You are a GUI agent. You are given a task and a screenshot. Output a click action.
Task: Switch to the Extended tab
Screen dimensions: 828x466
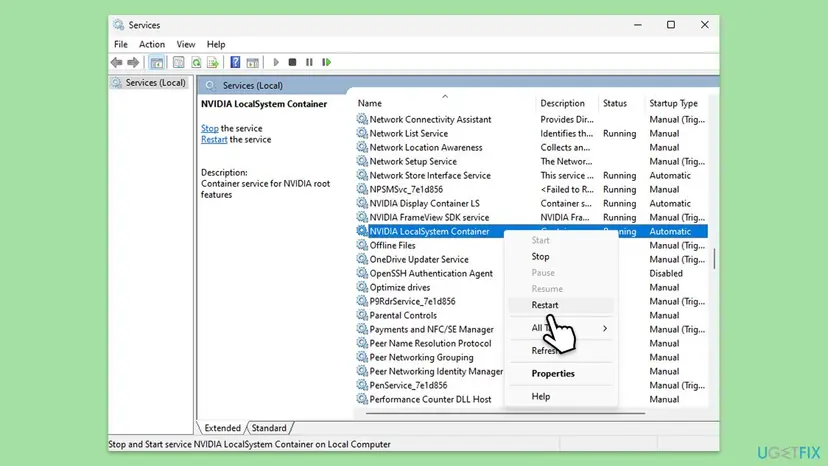point(222,428)
